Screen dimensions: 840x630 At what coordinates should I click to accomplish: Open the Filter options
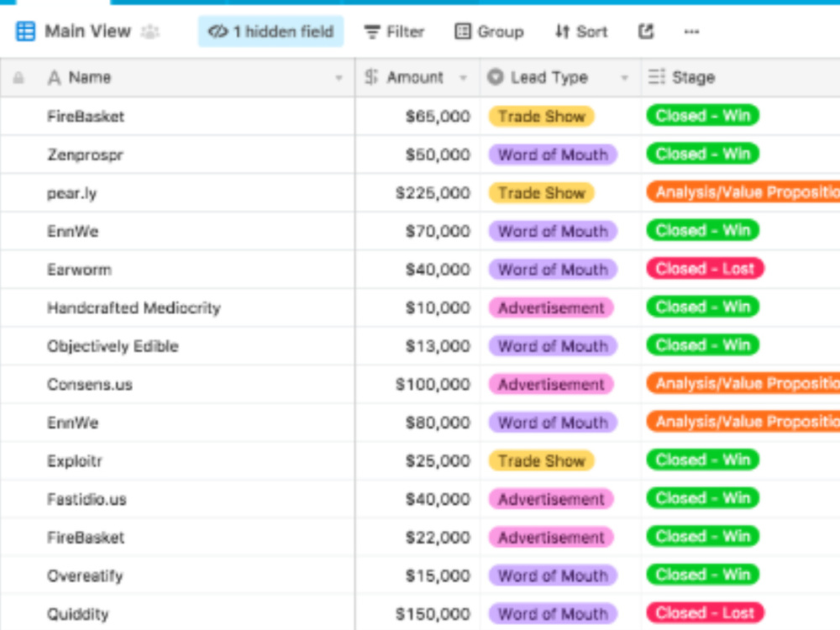[394, 32]
